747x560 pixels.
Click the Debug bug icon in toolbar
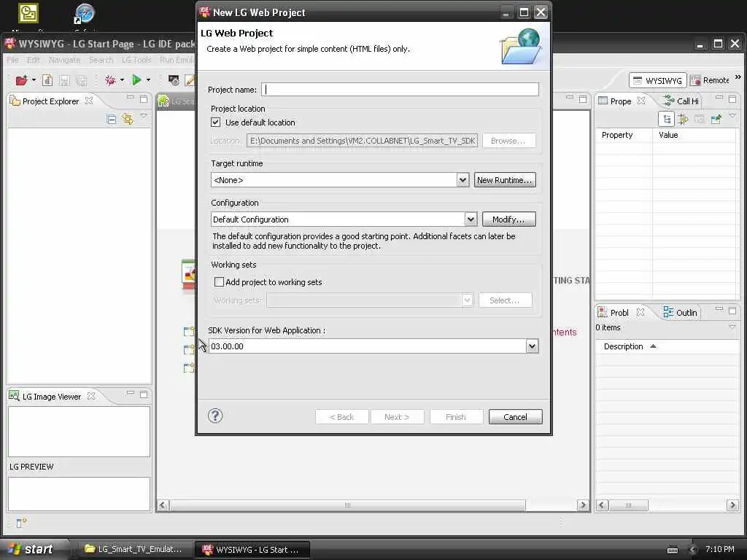(110, 80)
